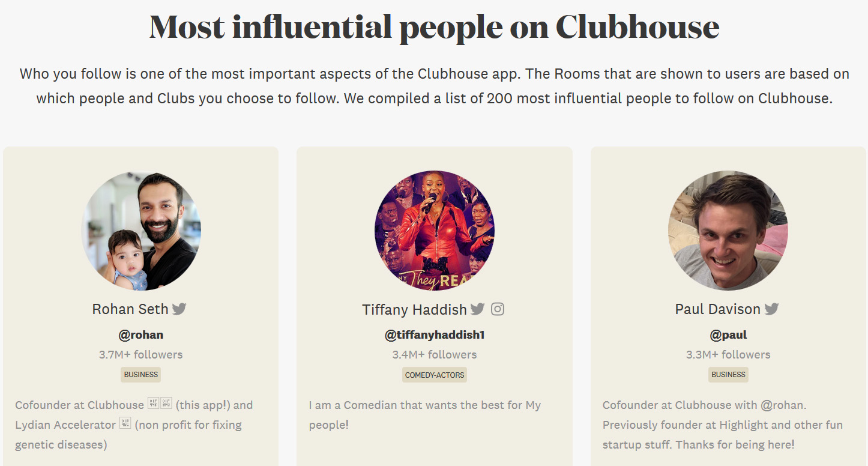Click the Most influential people on Clubhouse heading

click(x=434, y=26)
